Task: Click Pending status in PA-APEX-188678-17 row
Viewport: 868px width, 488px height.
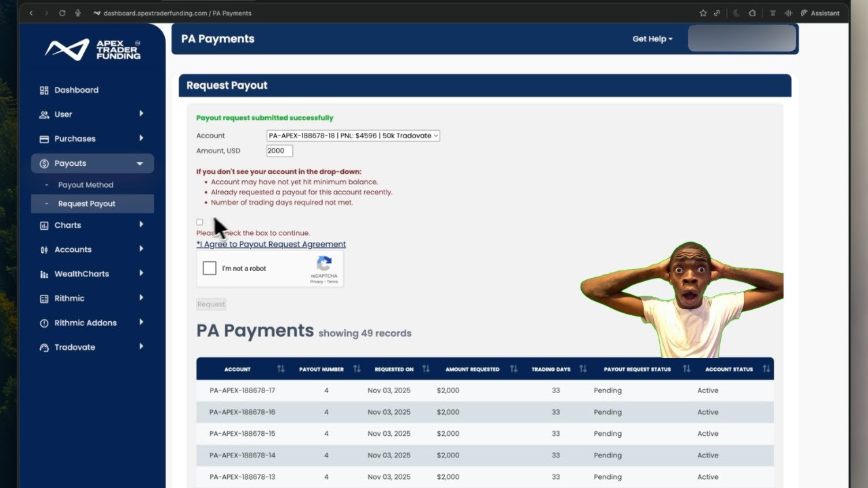Action: click(608, 390)
